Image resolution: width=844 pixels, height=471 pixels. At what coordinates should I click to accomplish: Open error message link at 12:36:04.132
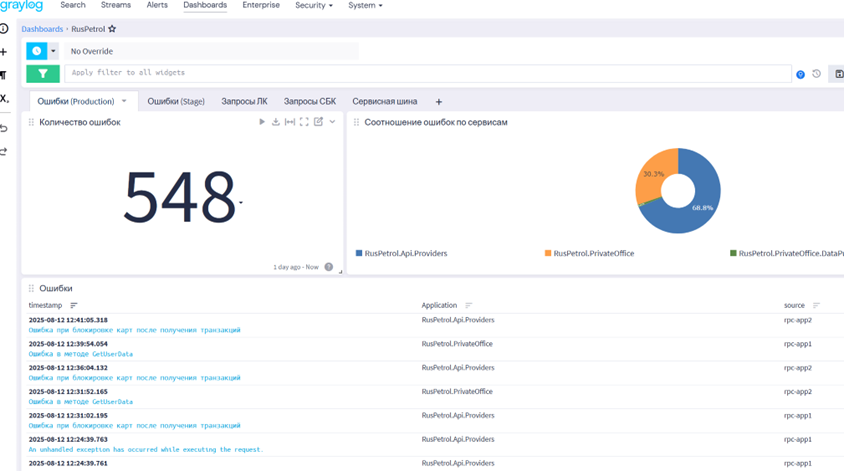[135, 378]
